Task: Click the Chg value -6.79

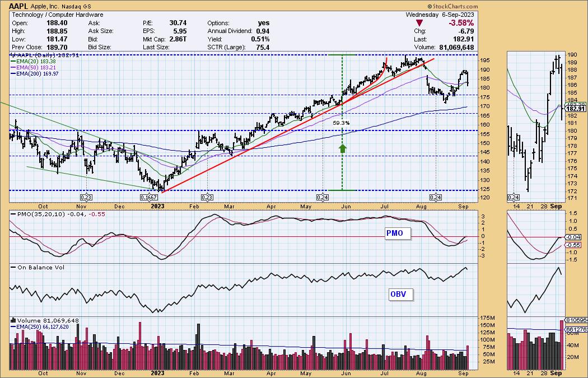Action: (x=466, y=31)
